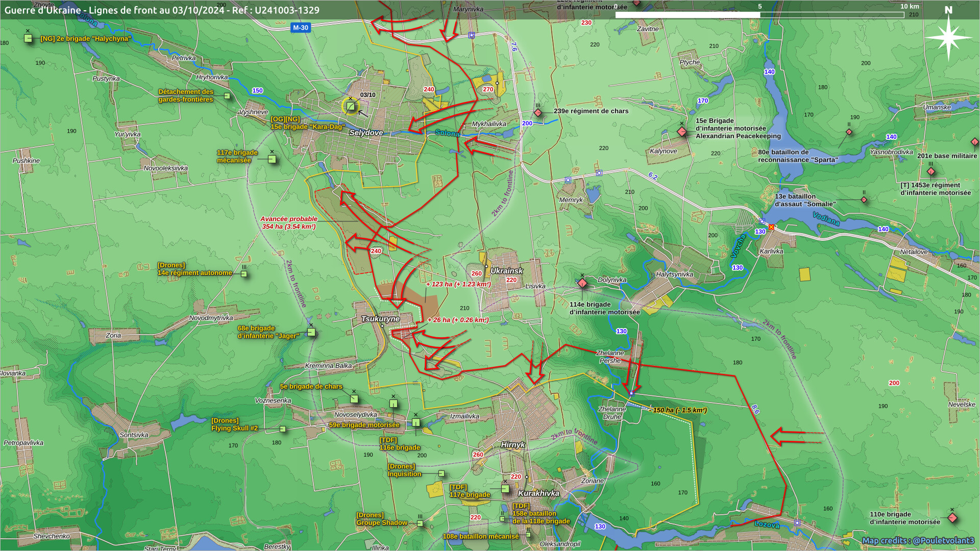980x551 pixels.
Task: Click the "Avancée probable 354 ha" annotation
Action: click(x=289, y=222)
